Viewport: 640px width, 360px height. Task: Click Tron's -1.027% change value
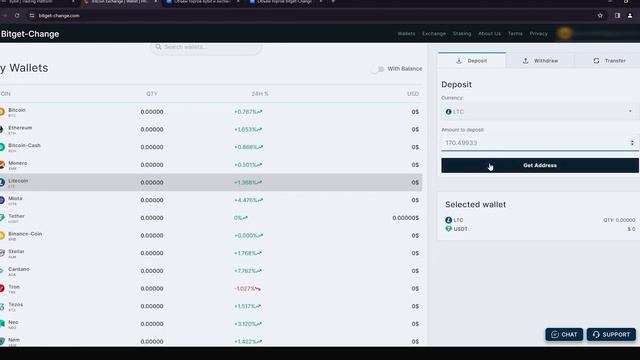click(247, 289)
